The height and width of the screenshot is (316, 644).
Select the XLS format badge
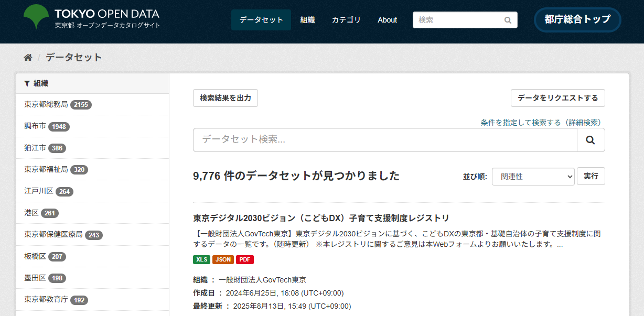[x=201, y=259]
